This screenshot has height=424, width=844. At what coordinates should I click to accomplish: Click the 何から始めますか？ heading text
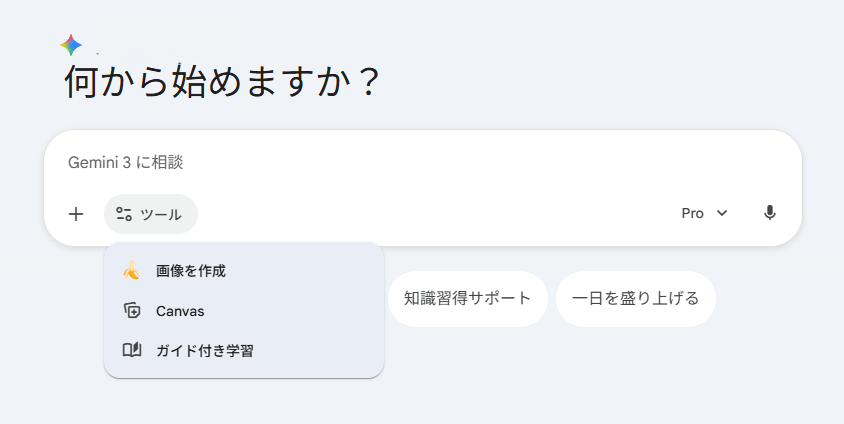coord(222,82)
